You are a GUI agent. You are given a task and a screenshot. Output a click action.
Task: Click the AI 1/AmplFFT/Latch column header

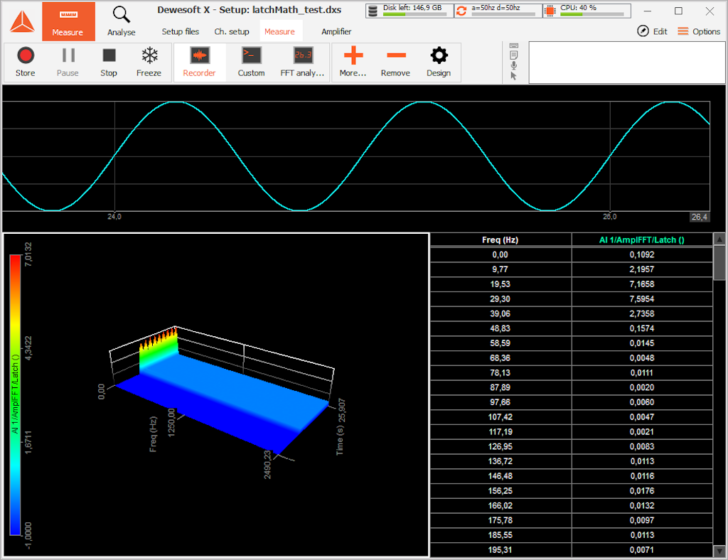pos(642,240)
